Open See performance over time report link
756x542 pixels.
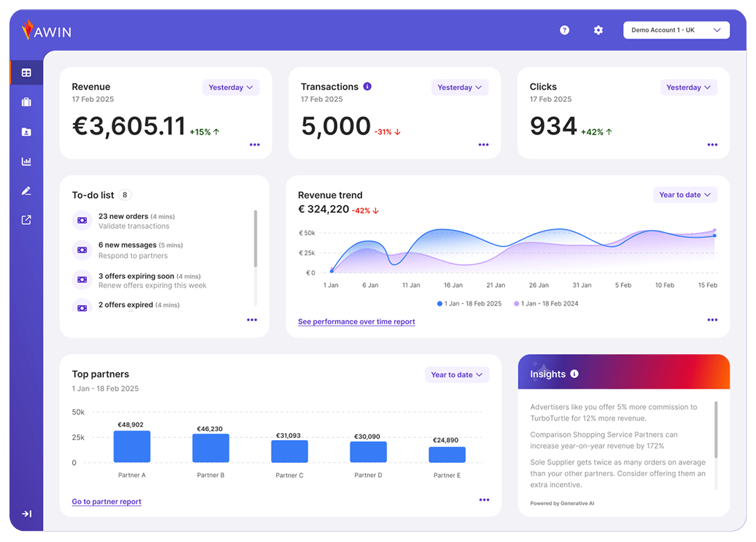[356, 322]
